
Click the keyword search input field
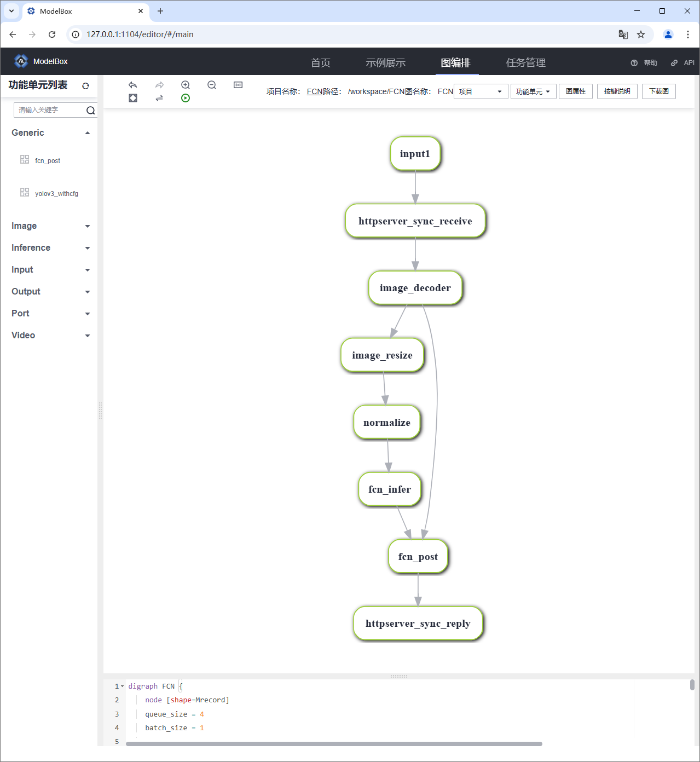tap(49, 110)
